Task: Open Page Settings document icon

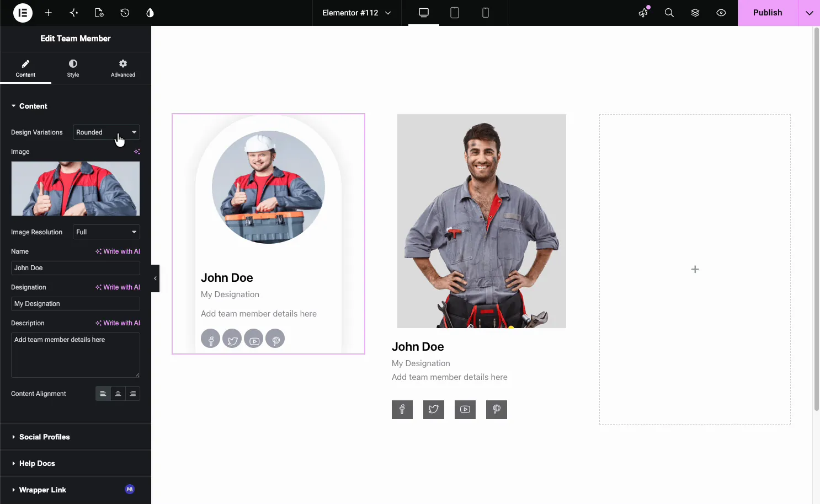Action: pos(99,13)
